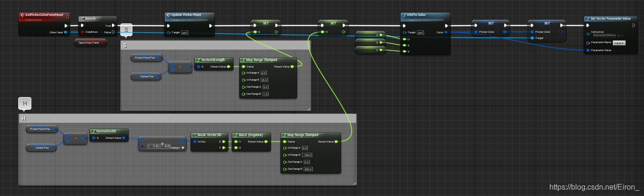
Task: Click the Color output pin on HSVTo Color
Action: pos(446,32)
